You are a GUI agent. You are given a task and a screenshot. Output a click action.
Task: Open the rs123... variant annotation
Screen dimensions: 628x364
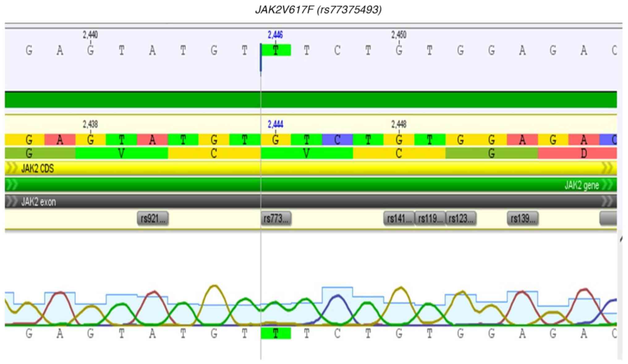(x=461, y=219)
